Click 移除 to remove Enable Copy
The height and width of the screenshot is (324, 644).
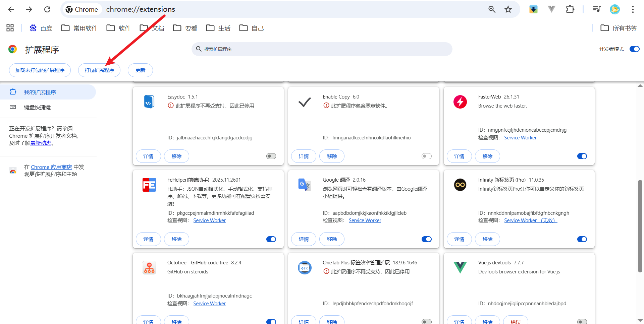(x=332, y=156)
